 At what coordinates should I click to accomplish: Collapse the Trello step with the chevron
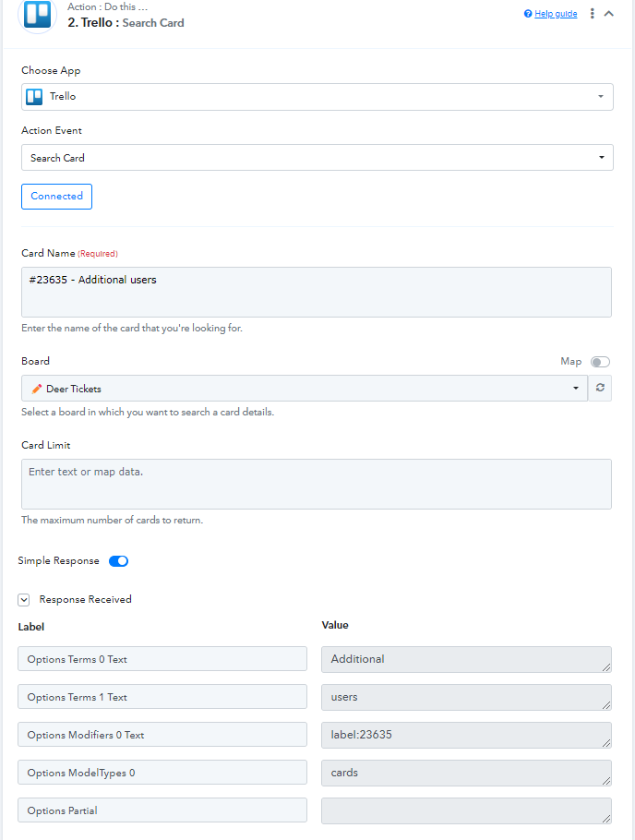point(609,14)
